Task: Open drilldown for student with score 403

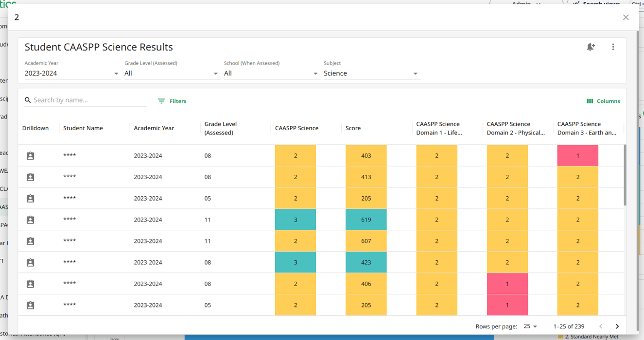Action: point(30,156)
